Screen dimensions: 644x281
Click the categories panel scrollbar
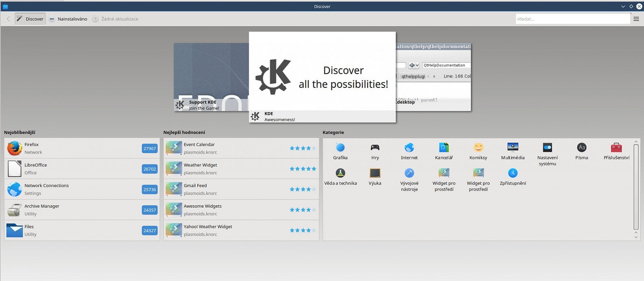pyautogui.click(x=636, y=187)
